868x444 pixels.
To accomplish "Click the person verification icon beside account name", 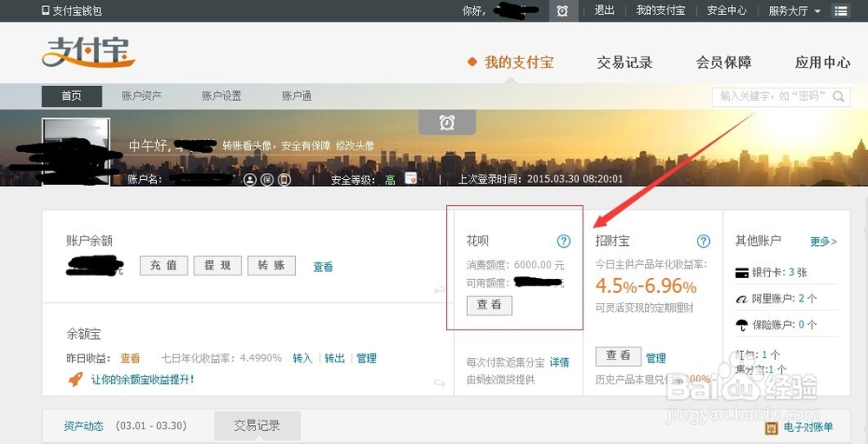I will click(250, 180).
